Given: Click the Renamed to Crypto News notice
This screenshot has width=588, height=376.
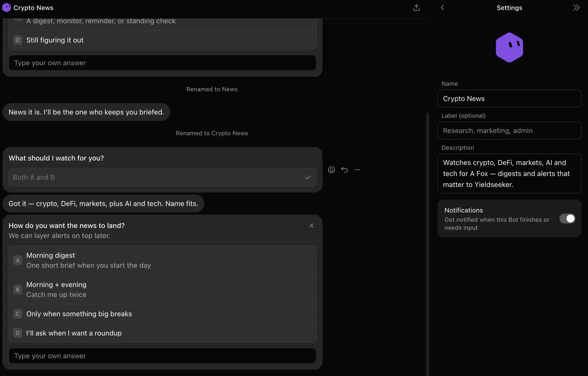Looking at the screenshot, I should (212, 133).
